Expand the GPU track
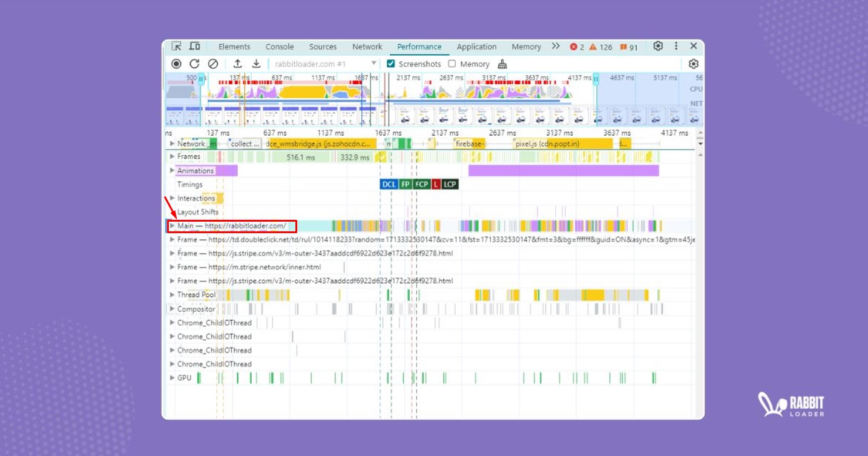868x456 pixels. tap(172, 378)
